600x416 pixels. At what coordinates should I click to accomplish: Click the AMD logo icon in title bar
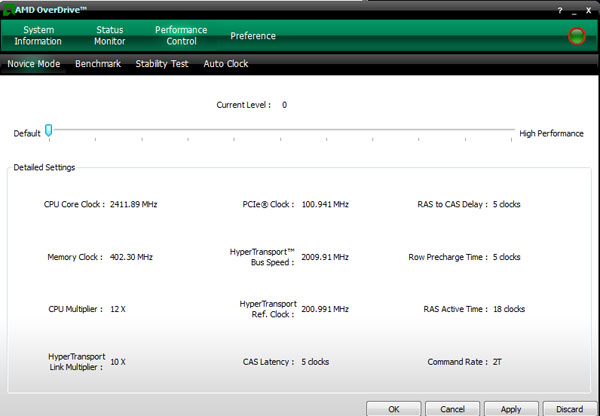(8, 10)
